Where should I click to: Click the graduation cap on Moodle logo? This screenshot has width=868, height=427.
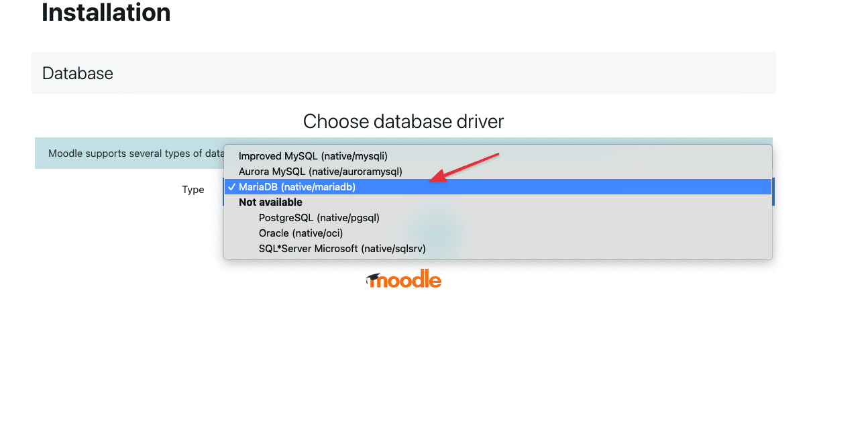(x=373, y=278)
